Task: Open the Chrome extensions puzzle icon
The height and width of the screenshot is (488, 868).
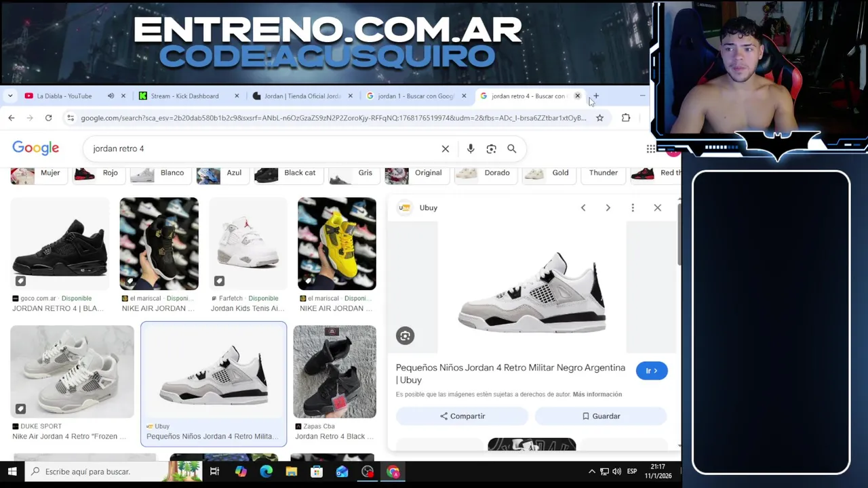Action: click(x=626, y=118)
